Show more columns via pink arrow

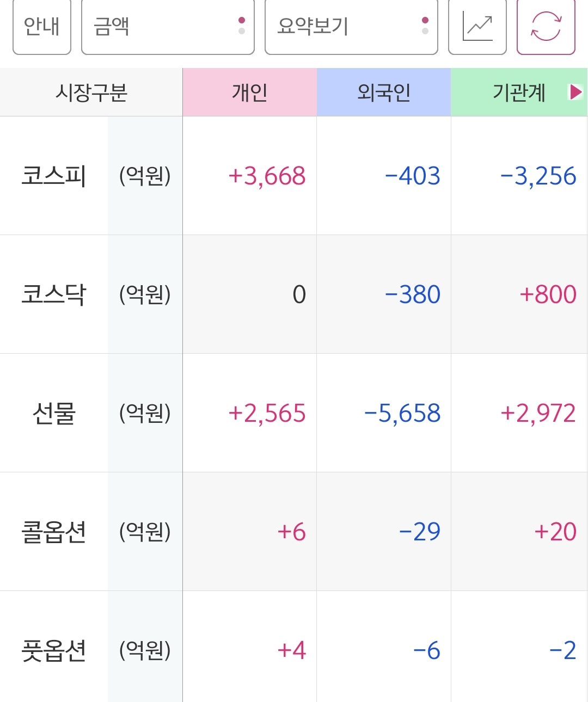[x=575, y=92]
